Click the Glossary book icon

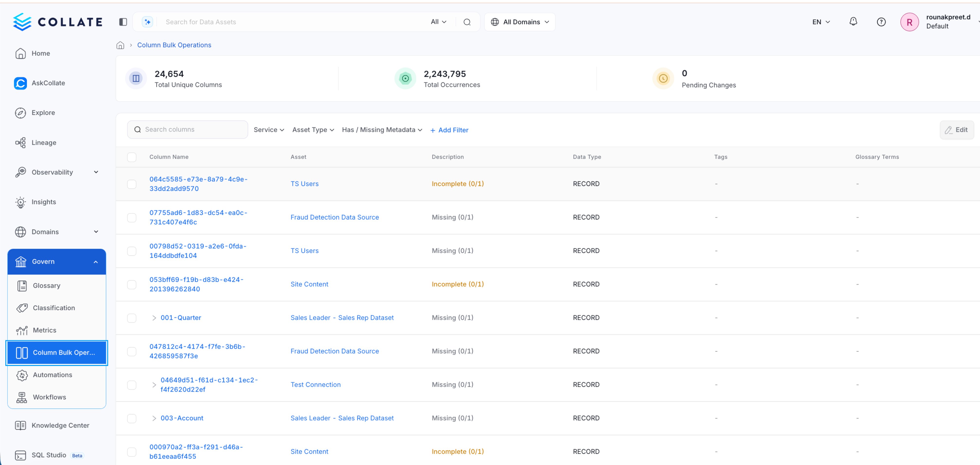(22, 285)
